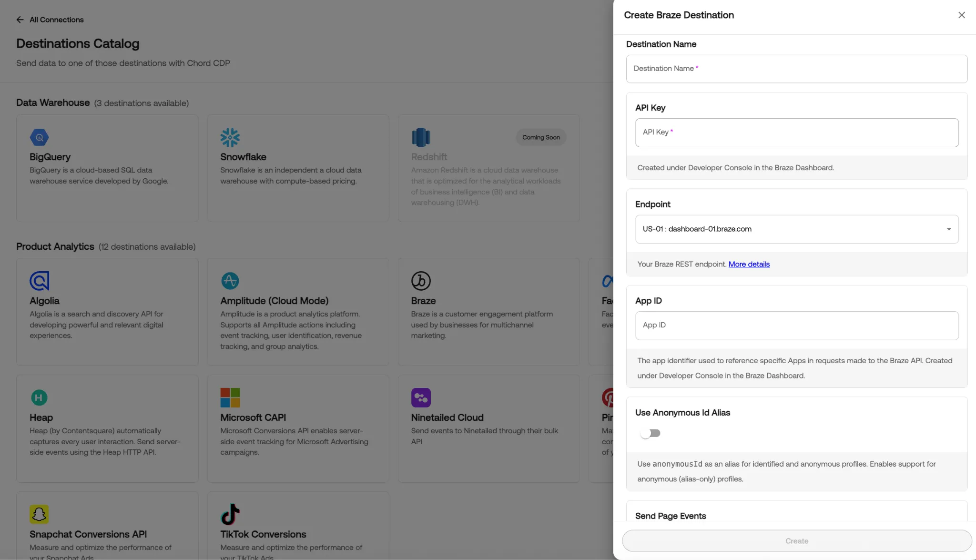Screen dimensions: 976x560
Task: Click the Ninetailed Cloud logo icon
Action: pos(421,397)
